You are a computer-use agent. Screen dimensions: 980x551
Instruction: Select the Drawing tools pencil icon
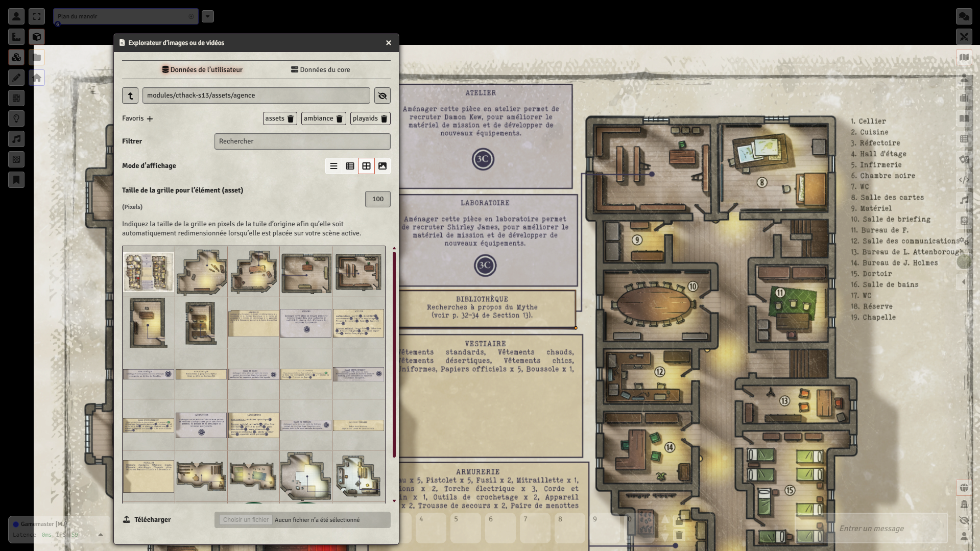point(16,78)
